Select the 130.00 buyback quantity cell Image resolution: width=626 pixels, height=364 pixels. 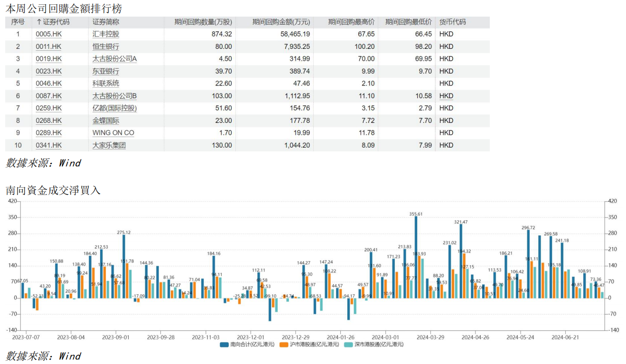pyautogui.click(x=222, y=145)
